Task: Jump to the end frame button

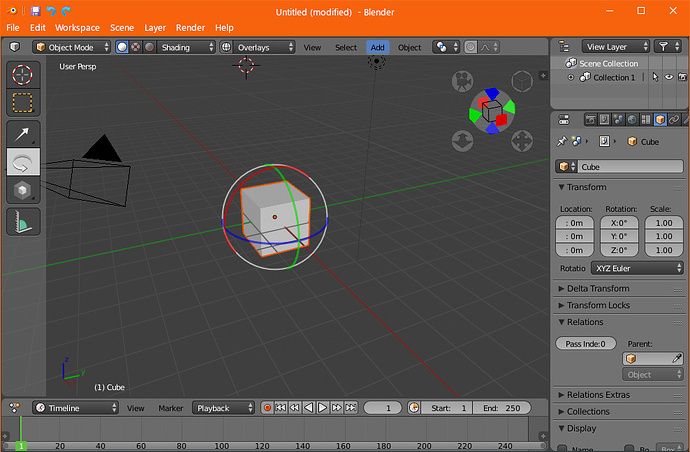Action: pos(351,408)
